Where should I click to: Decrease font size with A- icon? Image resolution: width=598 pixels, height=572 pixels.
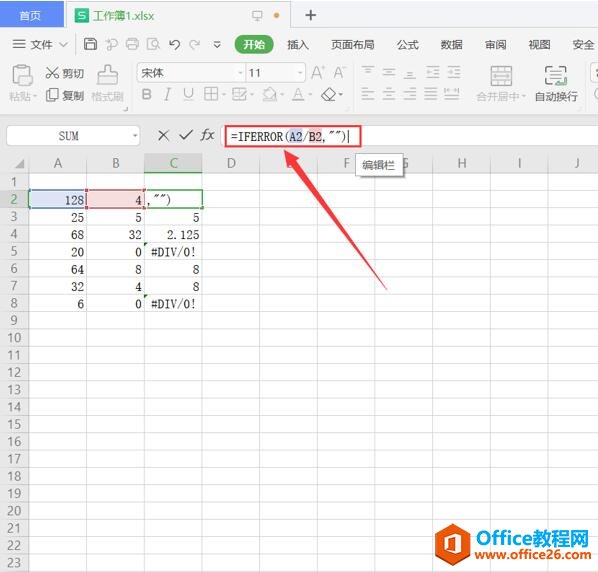tap(339, 72)
